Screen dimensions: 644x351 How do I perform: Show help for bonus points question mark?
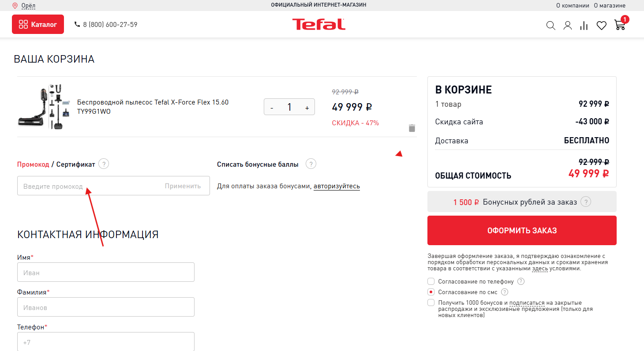[311, 164]
